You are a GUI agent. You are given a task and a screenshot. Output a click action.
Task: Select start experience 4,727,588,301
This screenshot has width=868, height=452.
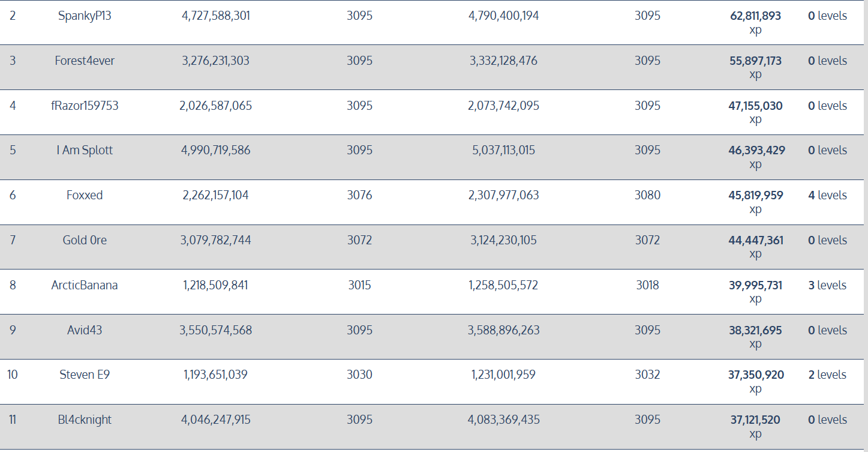(x=216, y=16)
